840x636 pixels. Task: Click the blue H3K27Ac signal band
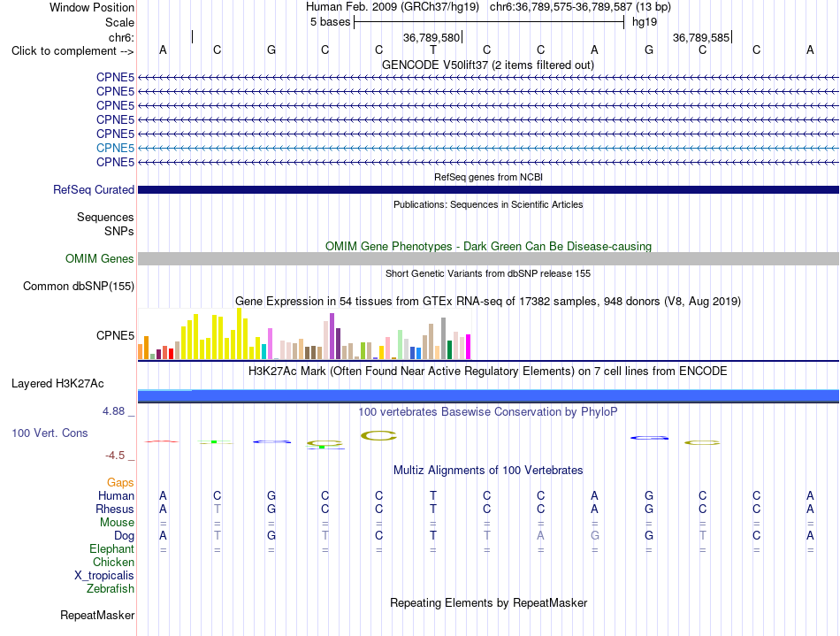coord(488,396)
